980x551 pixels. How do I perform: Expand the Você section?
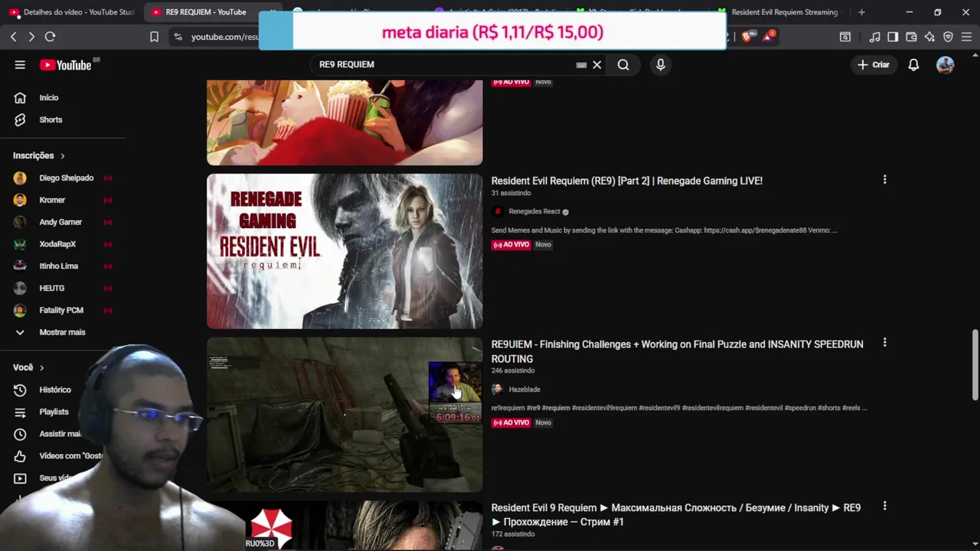point(28,368)
